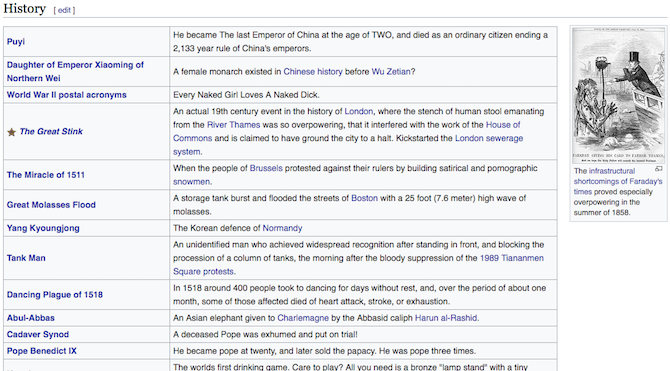Viewport: 670px width, 371px height.
Task: Follow the Charlemagne link
Action: click(x=303, y=318)
